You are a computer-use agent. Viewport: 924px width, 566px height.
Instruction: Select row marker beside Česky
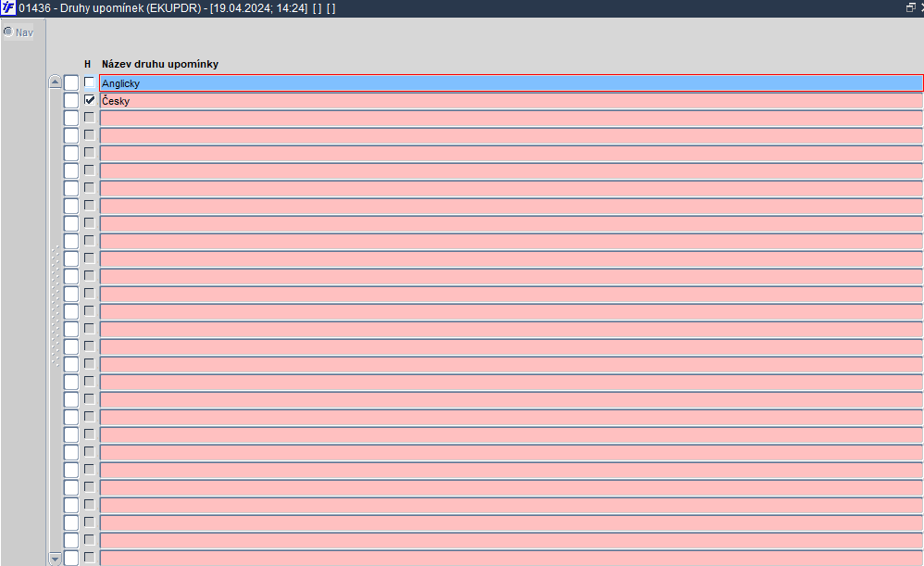click(70, 101)
